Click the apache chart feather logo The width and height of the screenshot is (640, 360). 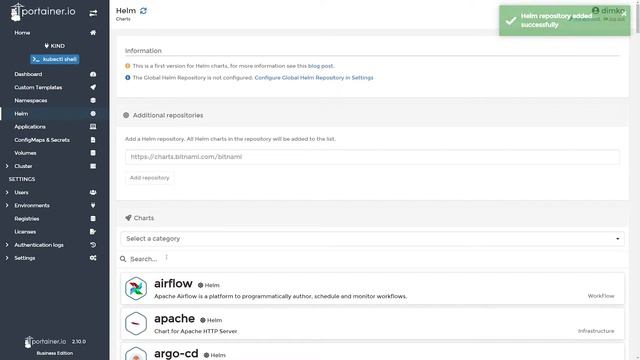tap(136, 324)
